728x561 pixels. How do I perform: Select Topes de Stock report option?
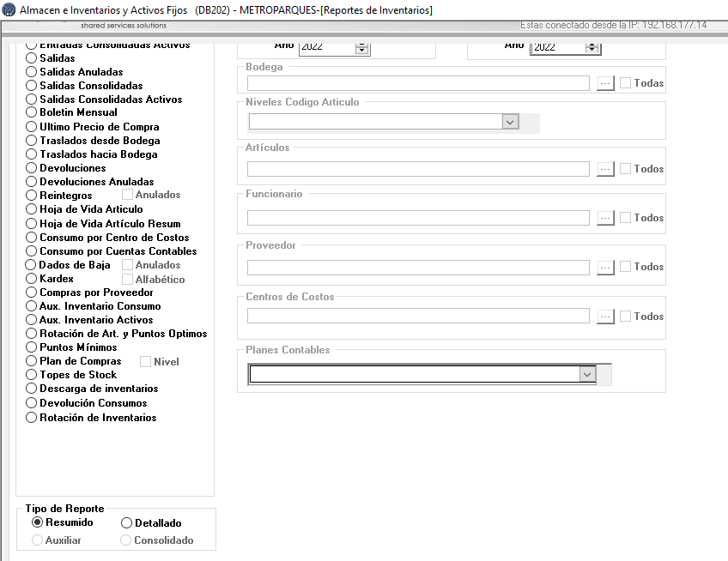tap(32, 375)
